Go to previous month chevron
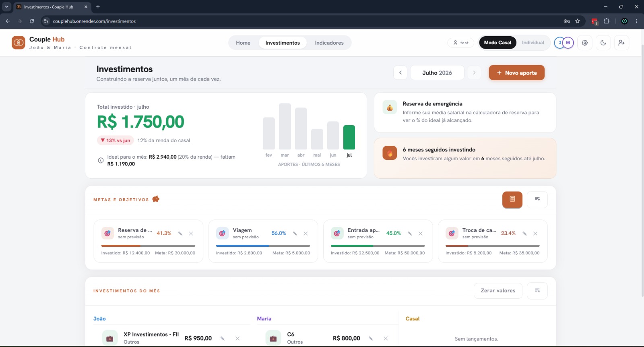This screenshot has width=644, height=347. pyautogui.click(x=400, y=72)
